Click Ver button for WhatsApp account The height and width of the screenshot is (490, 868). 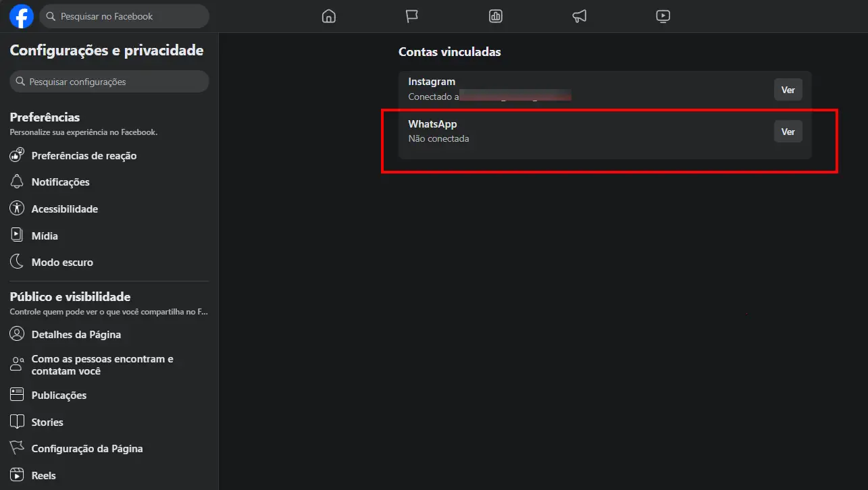pos(788,132)
